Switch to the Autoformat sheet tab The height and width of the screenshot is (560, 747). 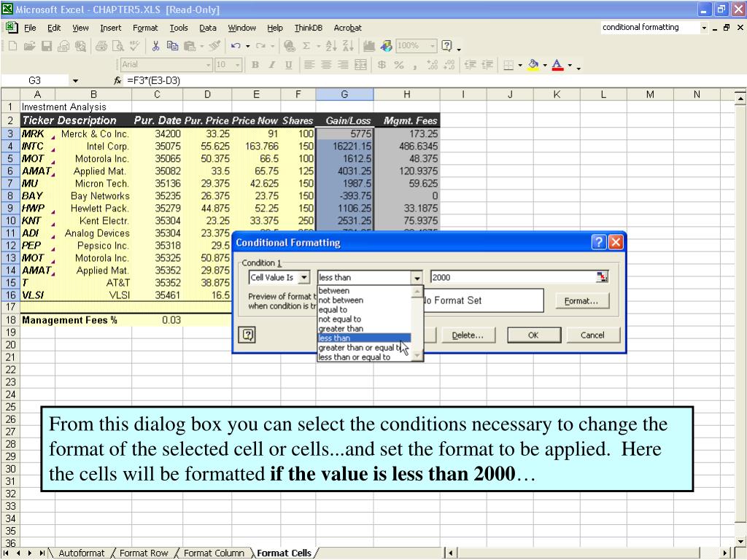82,553
